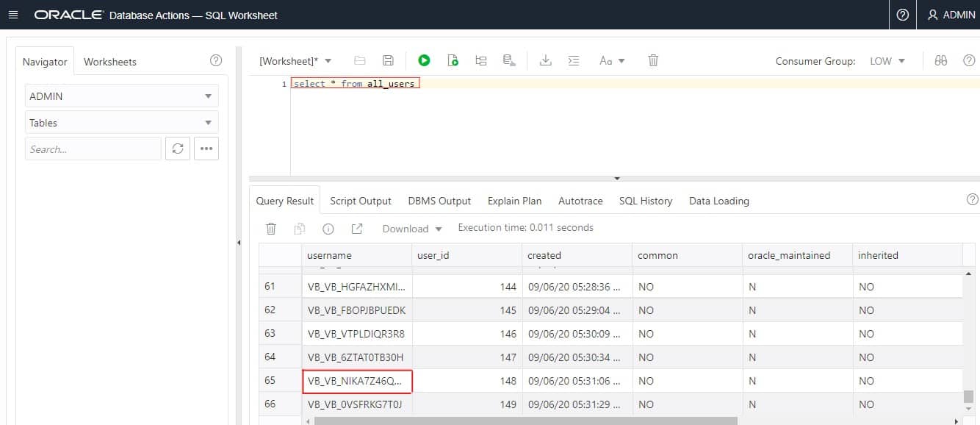Open the hamburger navigation menu
Screen dimensions: 980x425
point(12,15)
